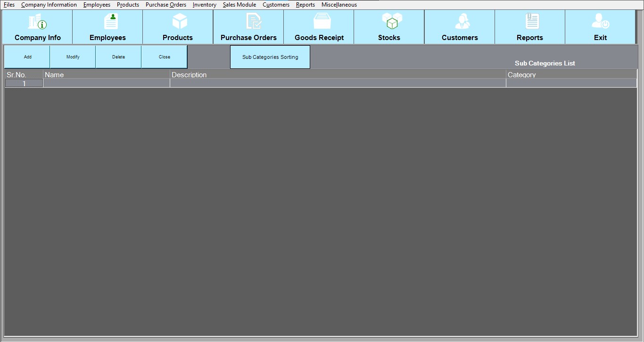Open Sub Categories Sorting
Viewport: 644px width, 342px height.
click(x=270, y=57)
